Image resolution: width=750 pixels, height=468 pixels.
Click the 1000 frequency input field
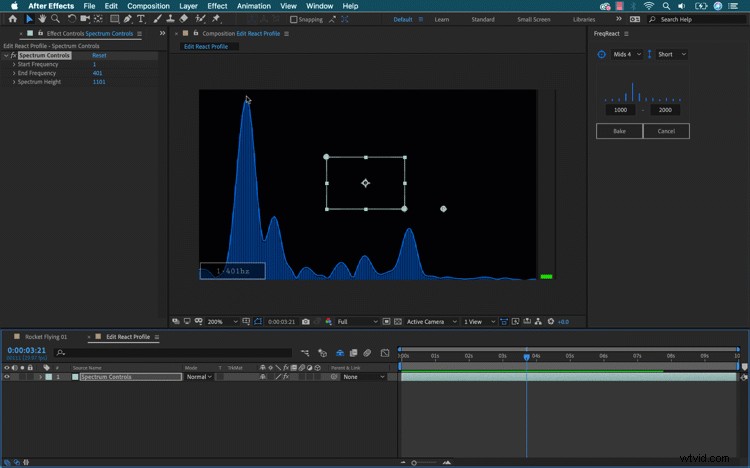point(620,110)
